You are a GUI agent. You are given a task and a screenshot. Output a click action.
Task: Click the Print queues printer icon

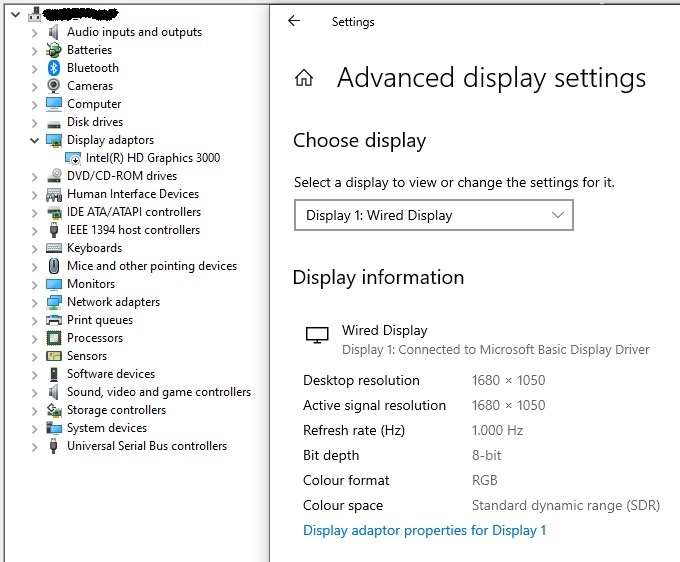tap(54, 320)
